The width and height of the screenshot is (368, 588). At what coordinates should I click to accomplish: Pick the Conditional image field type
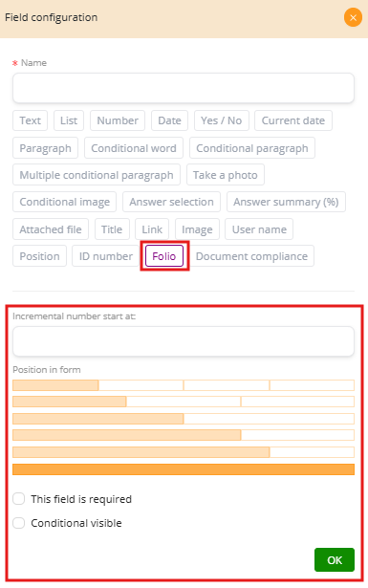64,202
